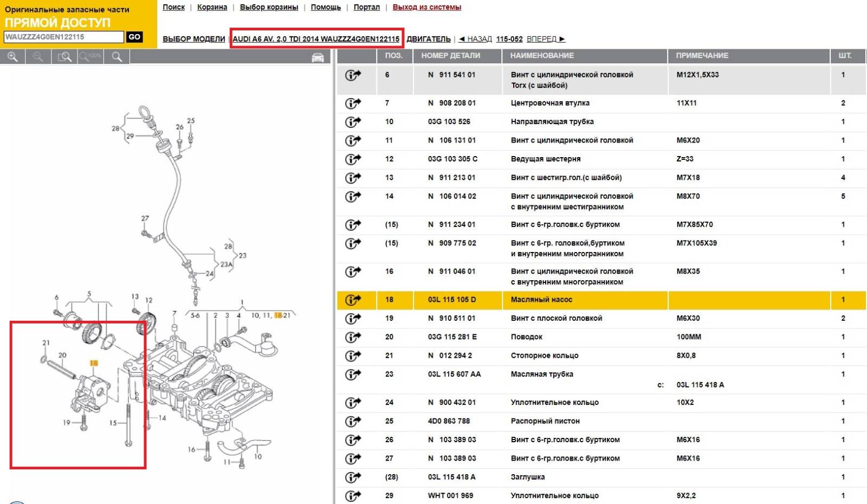Click callout 20 in the exploded diagram

[62, 356]
